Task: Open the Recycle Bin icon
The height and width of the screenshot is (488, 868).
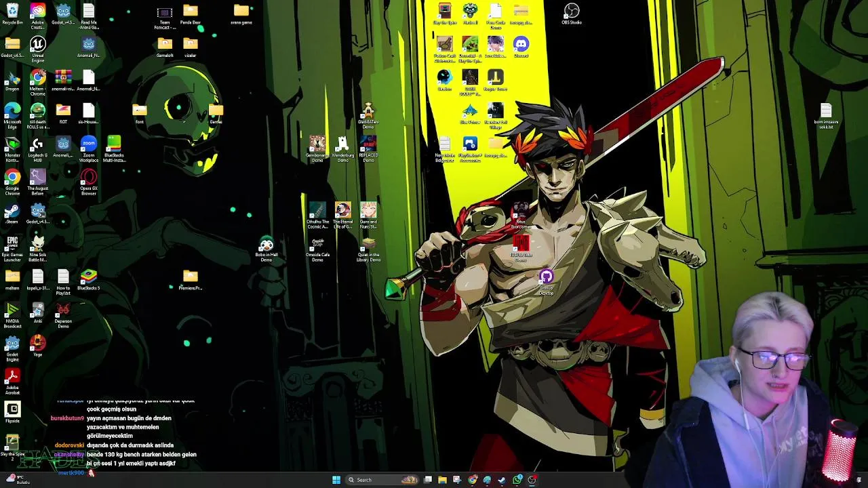Action: coord(12,14)
